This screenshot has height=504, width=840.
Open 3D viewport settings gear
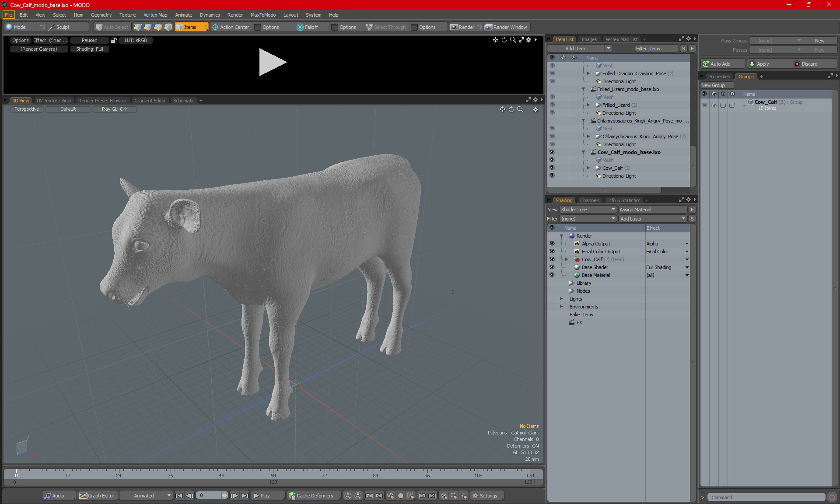[x=535, y=109]
